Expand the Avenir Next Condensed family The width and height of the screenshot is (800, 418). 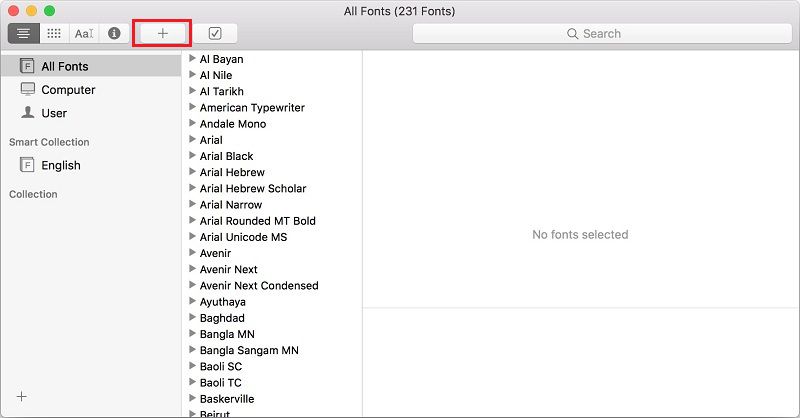pos(192,285)
